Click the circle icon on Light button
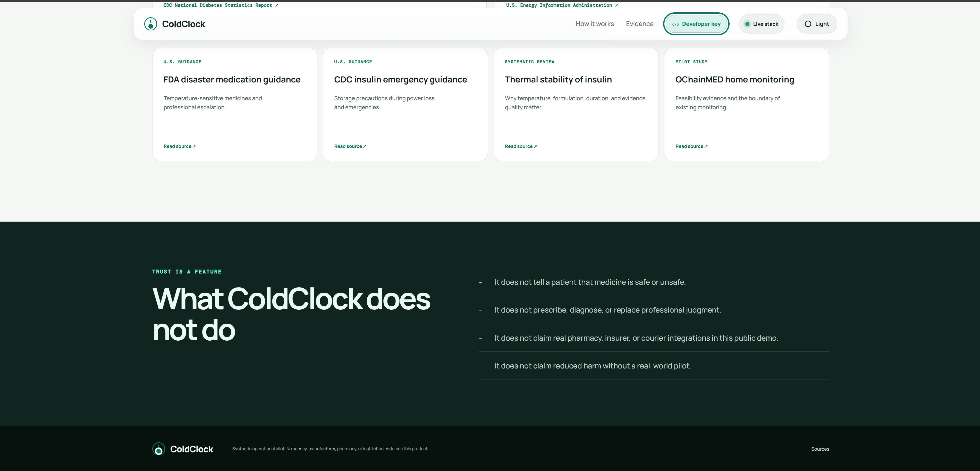980x471 pixels. point(808,24)
